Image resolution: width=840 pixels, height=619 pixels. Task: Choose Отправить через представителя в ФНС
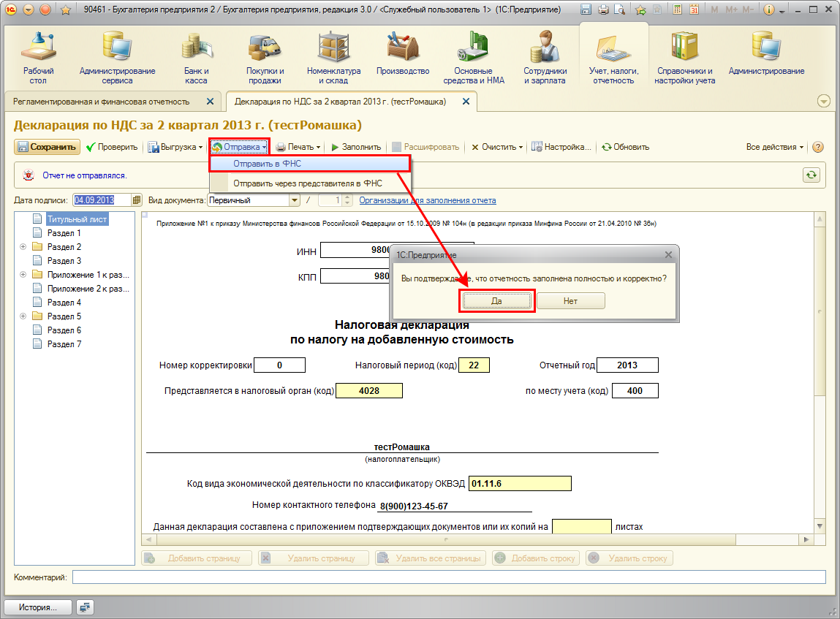click(310, 183)
